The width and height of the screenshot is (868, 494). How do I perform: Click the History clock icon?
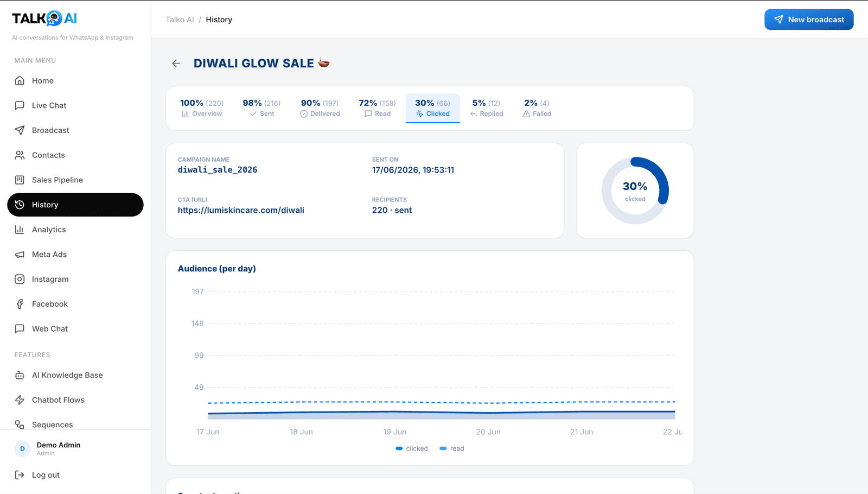20,205
